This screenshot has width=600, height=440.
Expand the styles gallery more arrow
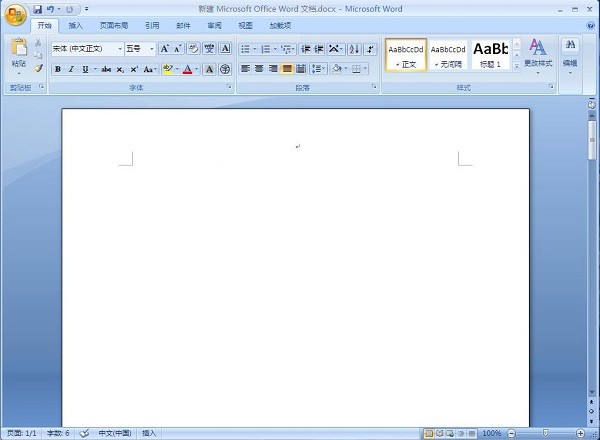pos(517,65)
